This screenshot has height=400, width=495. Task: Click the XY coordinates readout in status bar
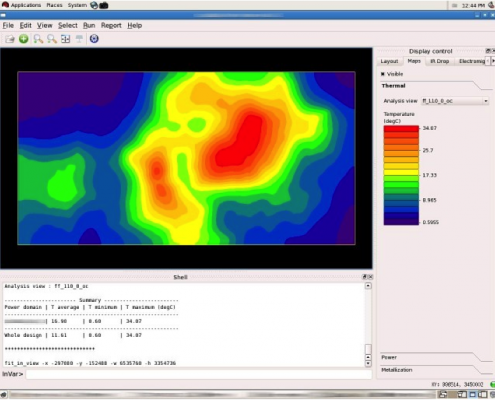pyautogui.click(x=457, y=385)
